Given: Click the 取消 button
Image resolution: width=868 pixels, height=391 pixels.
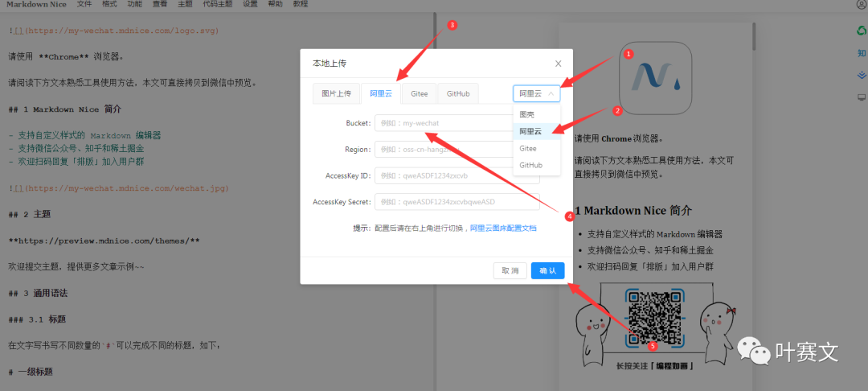Looking at the screenshot, I should pyautogui.click(x=510, y=271).
